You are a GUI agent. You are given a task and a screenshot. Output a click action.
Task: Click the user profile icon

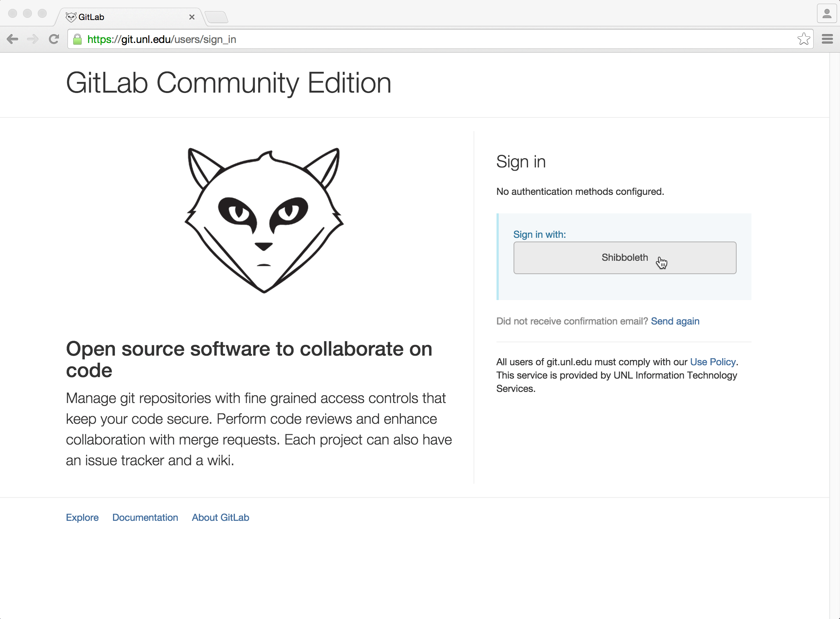[x=827, y=14]
